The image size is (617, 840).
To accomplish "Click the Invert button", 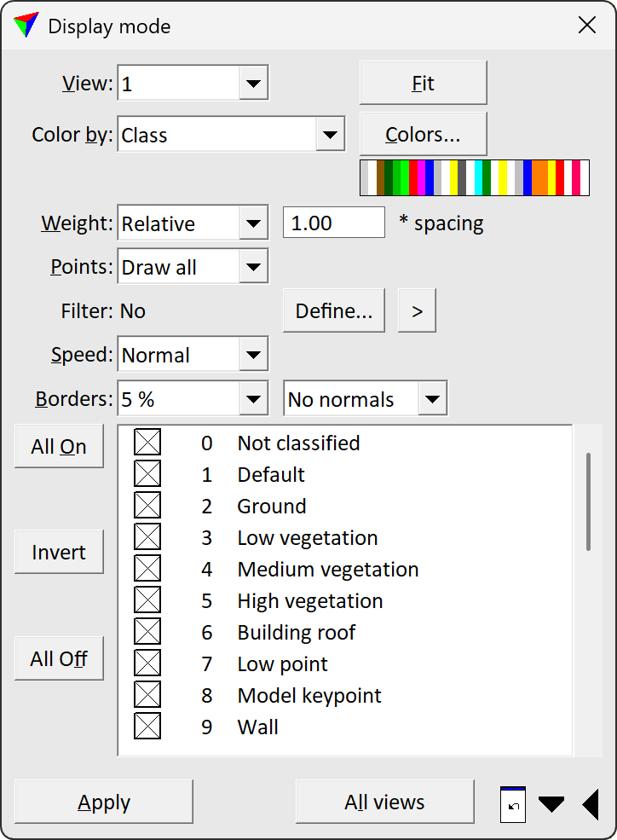I will pos(59,552).
